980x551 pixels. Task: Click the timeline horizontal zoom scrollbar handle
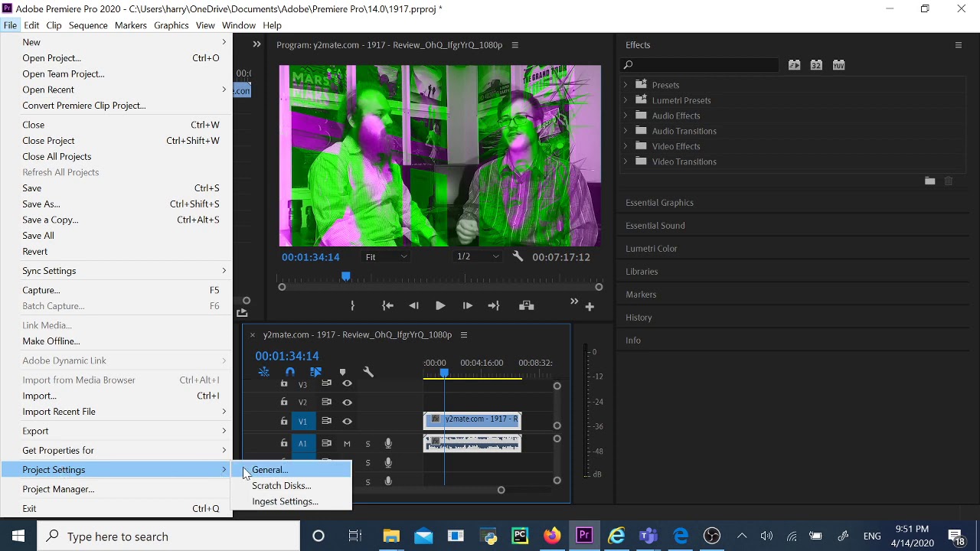click(x=501, y=491)
